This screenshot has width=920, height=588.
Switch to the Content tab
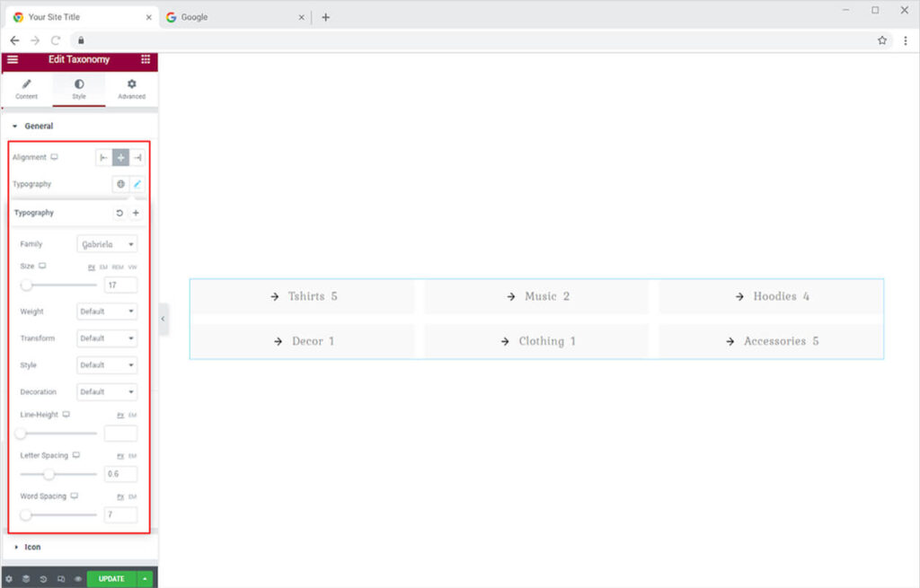(x=27, y=89)
